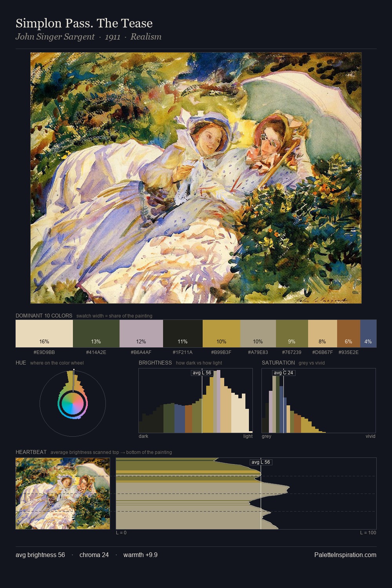Click the SATURATION section heading

pyautogui.click(x=278, y=363)
